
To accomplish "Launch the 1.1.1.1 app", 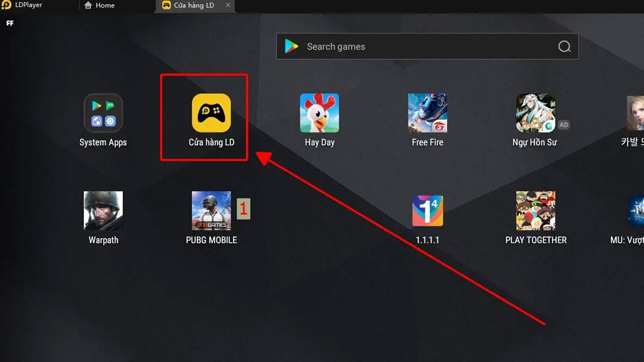I will (427, 211).
